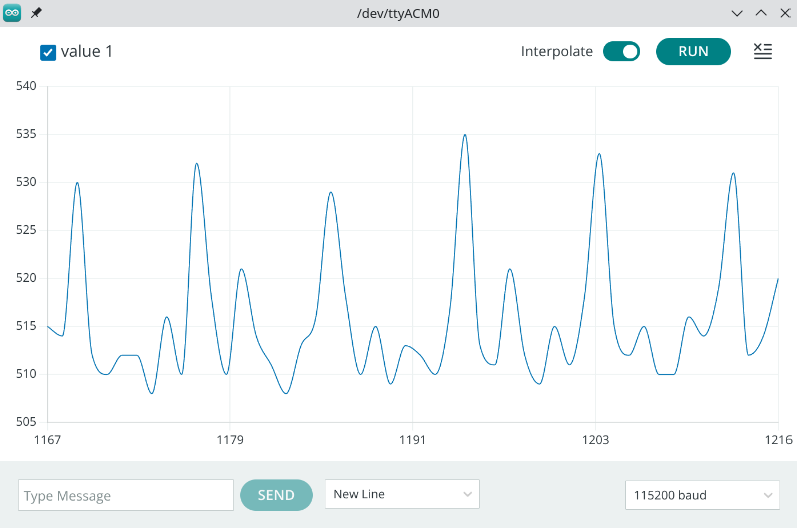797x528 pixels.
Task: Turn off the Interpolate switch
Action: (621, 51)
